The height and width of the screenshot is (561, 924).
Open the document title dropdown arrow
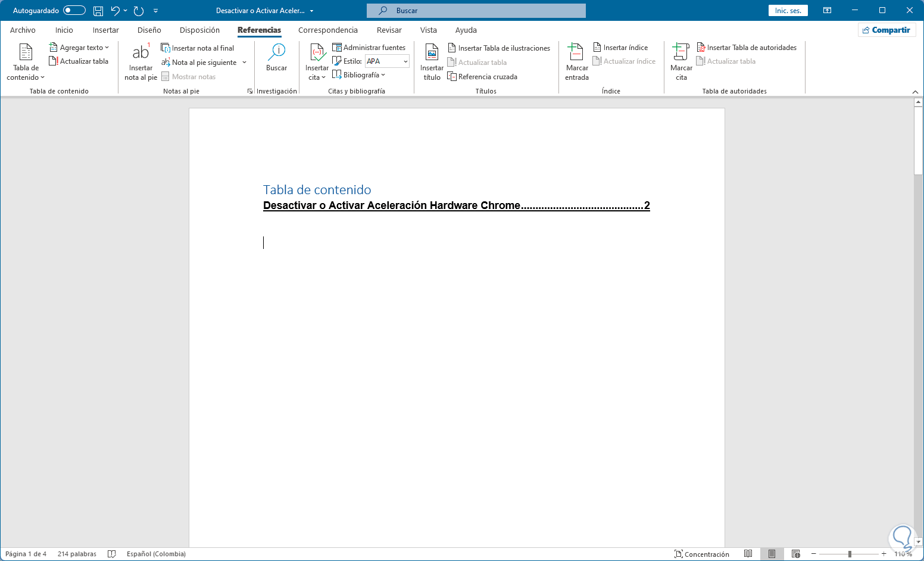click(x=311, y=11)
